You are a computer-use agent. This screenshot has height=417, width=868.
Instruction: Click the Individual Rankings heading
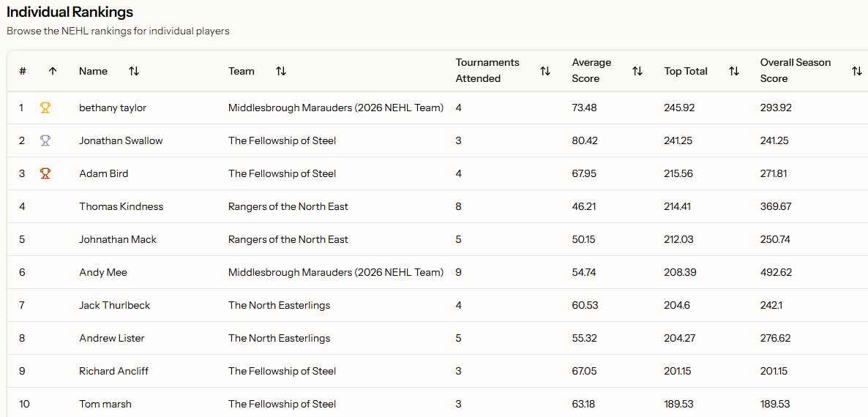pos(70,12)
